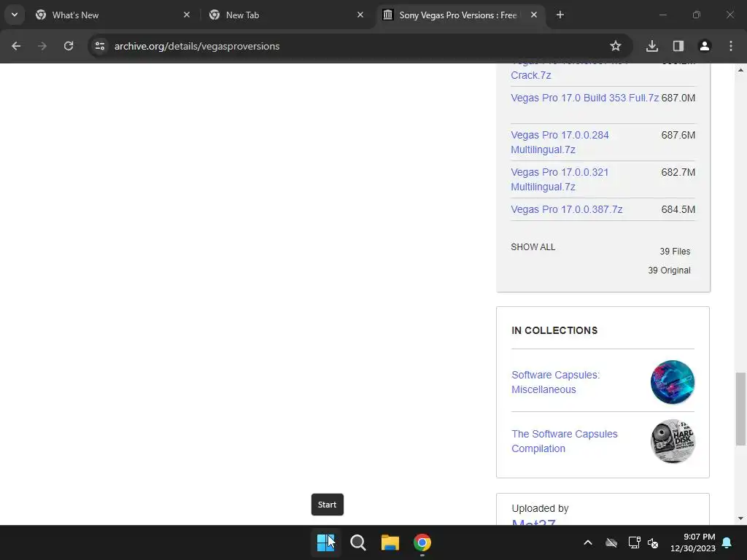Open The Software Capsules Compilation link
This screenshot has height=560, width=747.
pos(565,441)
